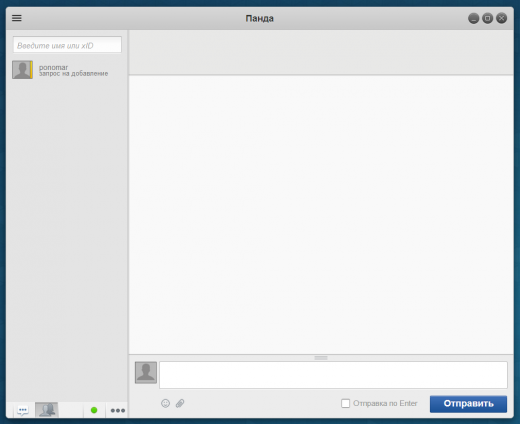Close the Панда window
Screen dimensions: 520x424
point(501,18)
